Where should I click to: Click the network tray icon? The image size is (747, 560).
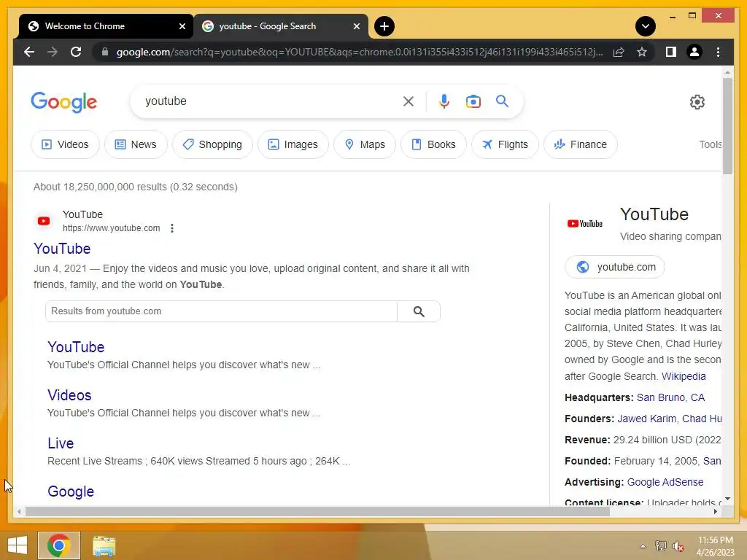[x=660, y=546]
